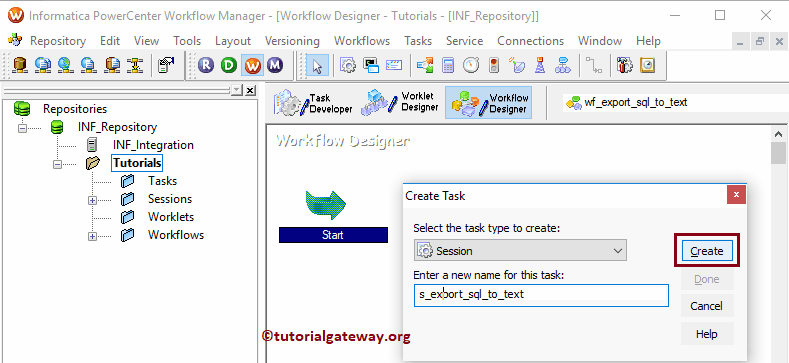Click the workspace vertical scrollbar up arrow
The image size is (789, 363).
point(778,134)
